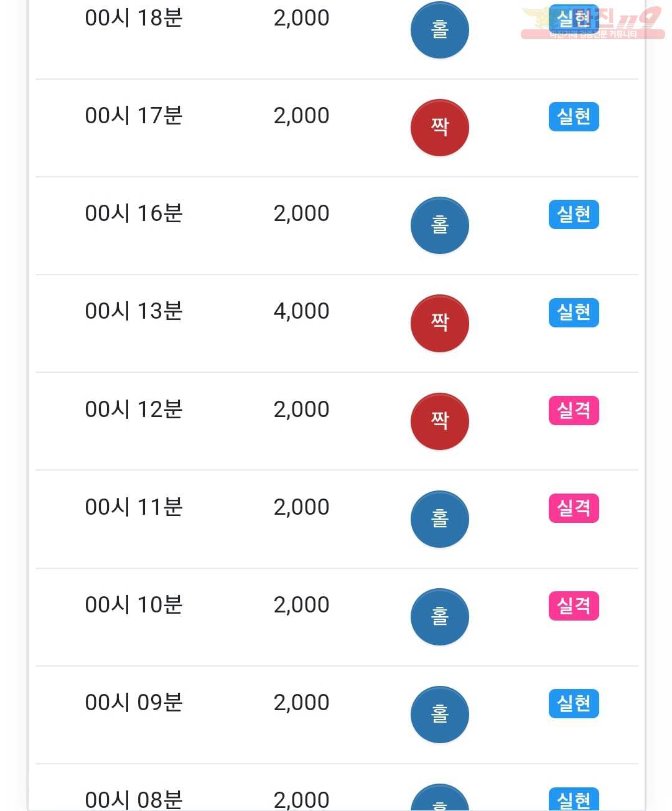Click the 2,000 amount in 00시 09분 row
Viewport: 672px width, 811px height.
click(x=301, y=703)
